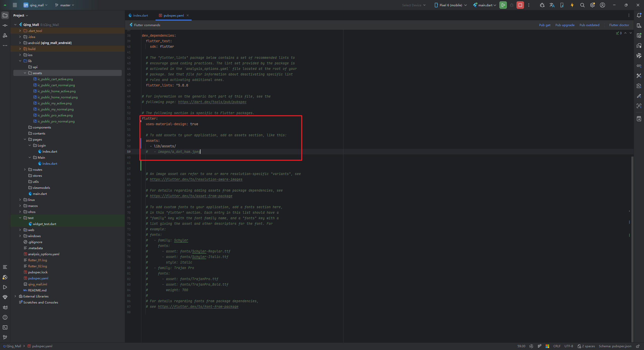This screenshot has height=350, width=644.
Task: Toggle read-only lock in status bar
Action: [x=638, y=346]
